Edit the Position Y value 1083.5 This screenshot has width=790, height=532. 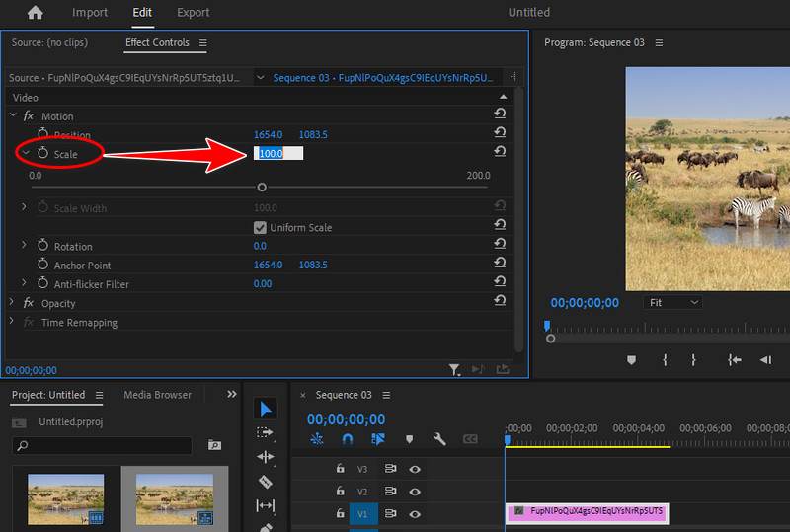tap(313, 134)
